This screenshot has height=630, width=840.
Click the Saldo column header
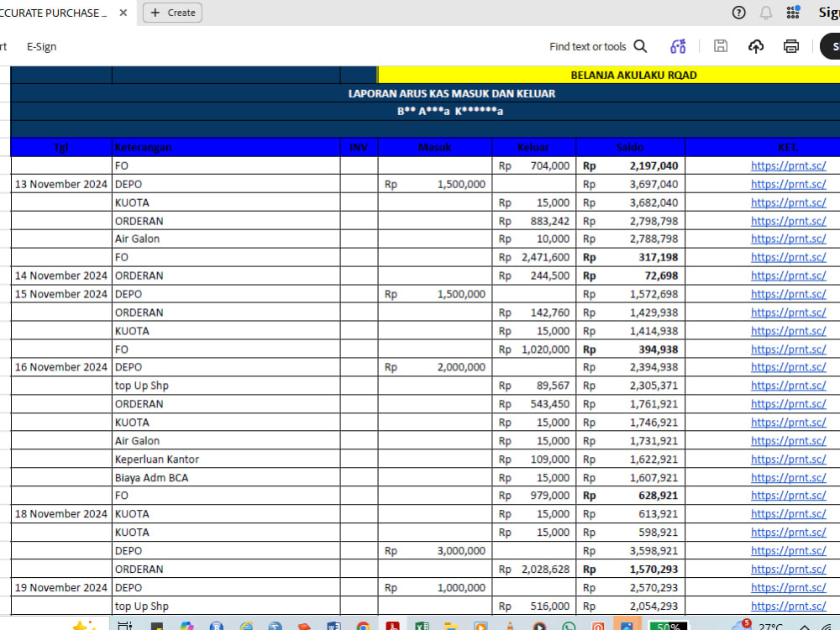tap(630, 147)
